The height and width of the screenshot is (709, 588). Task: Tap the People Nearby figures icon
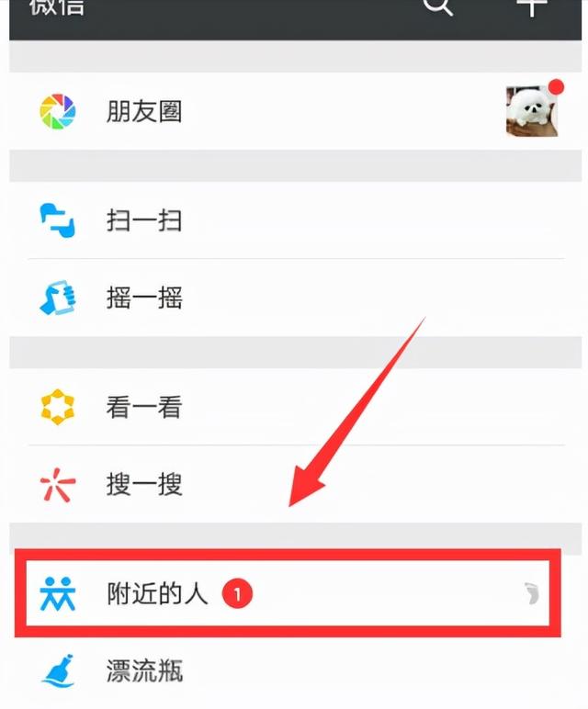pos(58,593)
